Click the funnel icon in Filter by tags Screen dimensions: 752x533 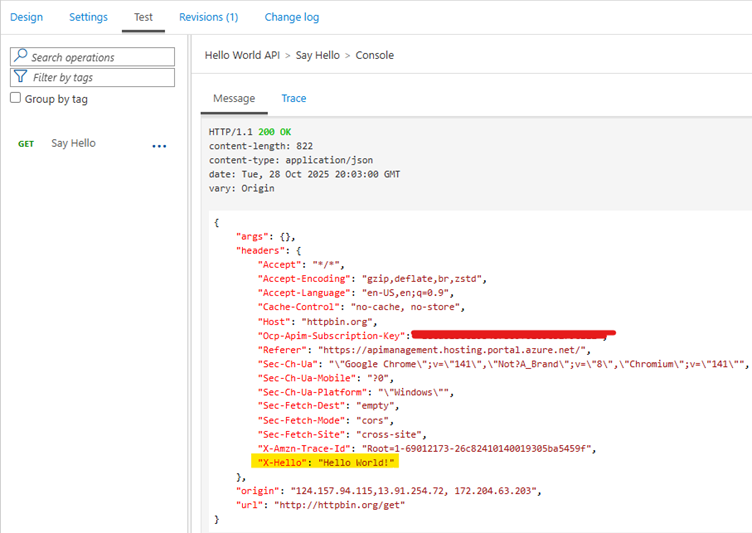tap(22, 77)
